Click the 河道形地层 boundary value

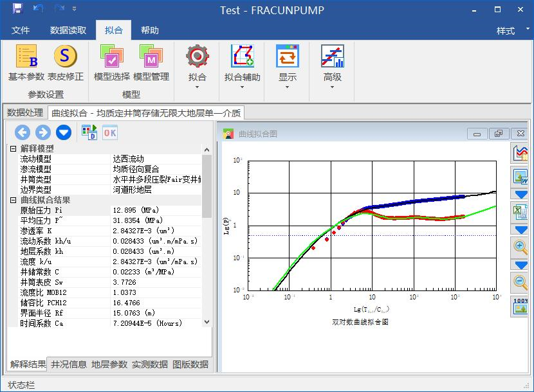coord(132,190)
